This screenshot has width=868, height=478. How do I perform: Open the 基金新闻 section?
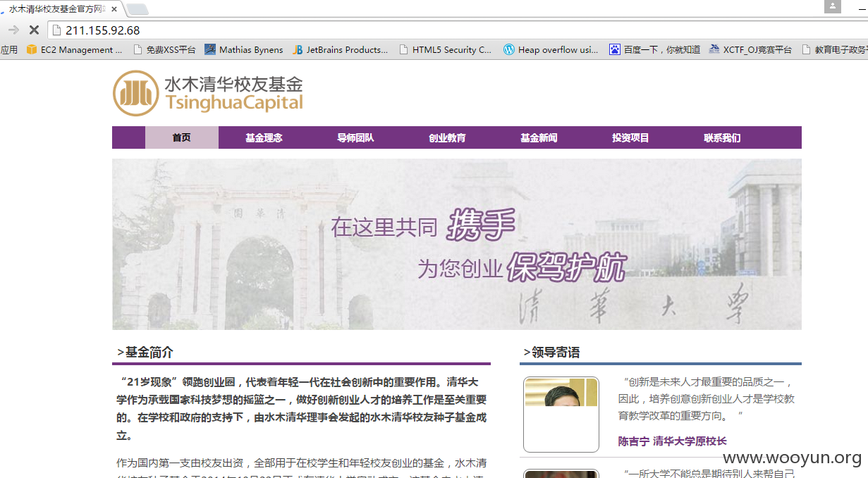point(539,137)
